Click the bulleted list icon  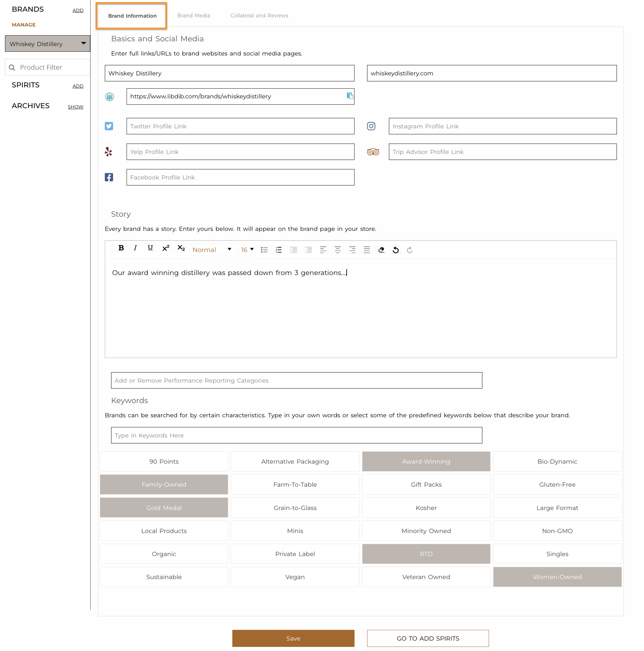(x=264, y=250)
